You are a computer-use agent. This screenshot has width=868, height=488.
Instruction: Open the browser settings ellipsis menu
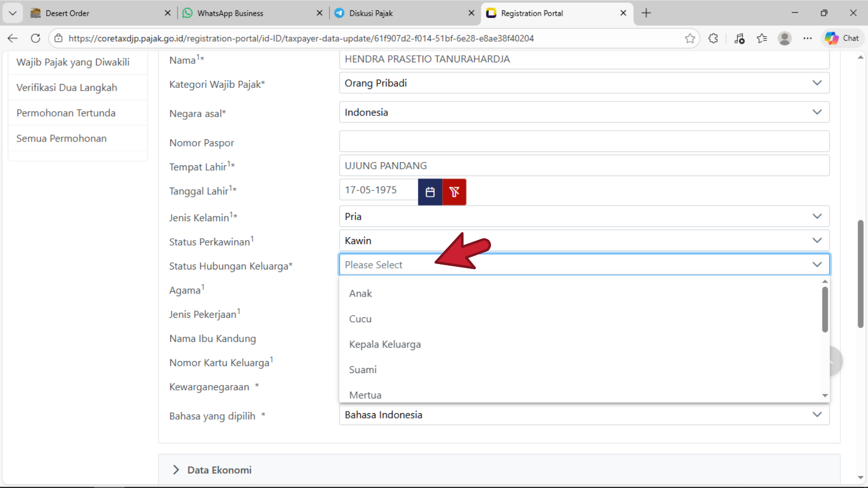click(x=808, y=38)
